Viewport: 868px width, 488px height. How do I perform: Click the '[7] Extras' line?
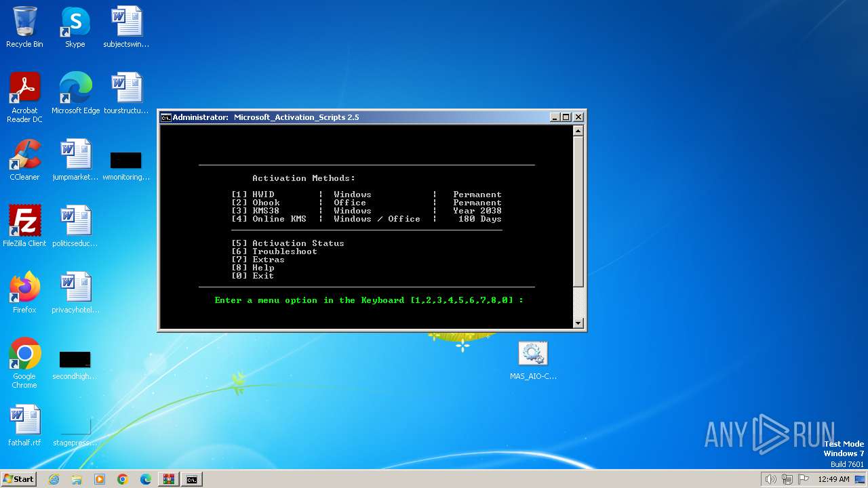[258, 260]
